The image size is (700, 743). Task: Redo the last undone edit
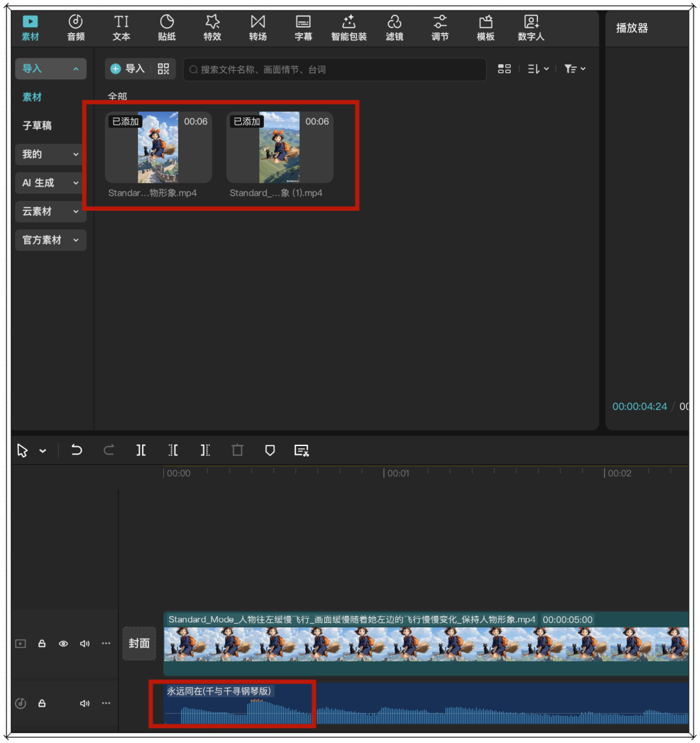click(x=108, y=450)
